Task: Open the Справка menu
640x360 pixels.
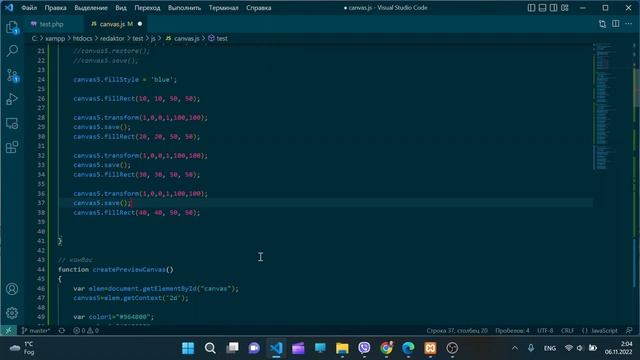Action: tap(259, 8)
